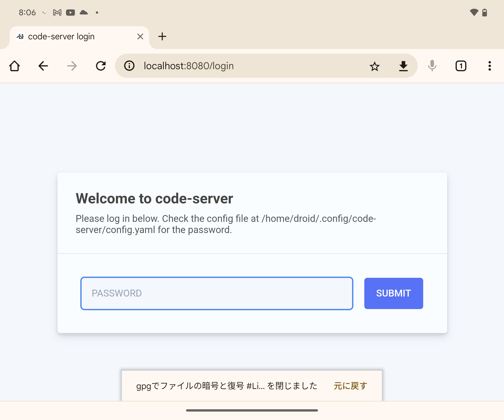Image resolution: width=504 pixels, height=420 pixels.
Task: Navigate back using the back arrow
Action: click(43, 66)
